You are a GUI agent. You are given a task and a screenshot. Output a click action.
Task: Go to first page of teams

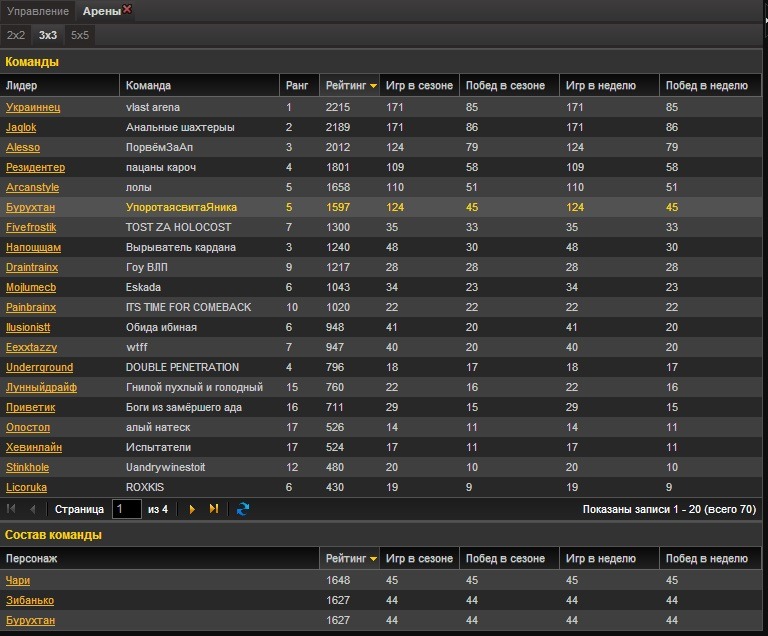click(11, 509)
